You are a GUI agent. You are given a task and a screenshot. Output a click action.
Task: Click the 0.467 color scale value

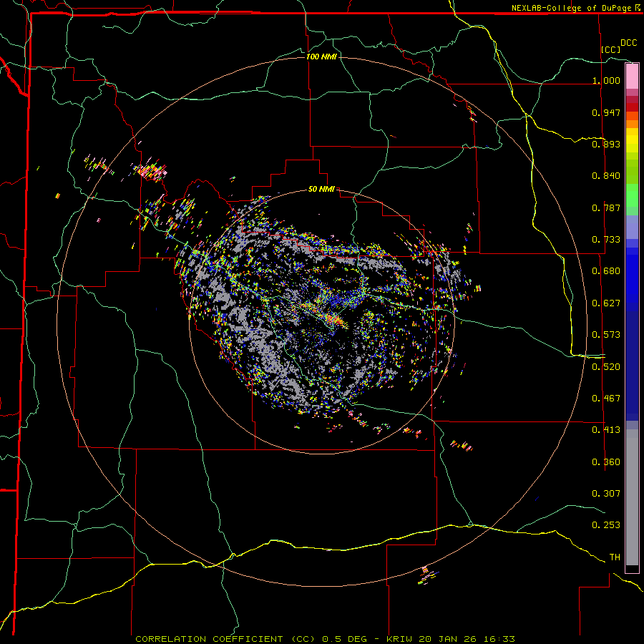[606, 399]
